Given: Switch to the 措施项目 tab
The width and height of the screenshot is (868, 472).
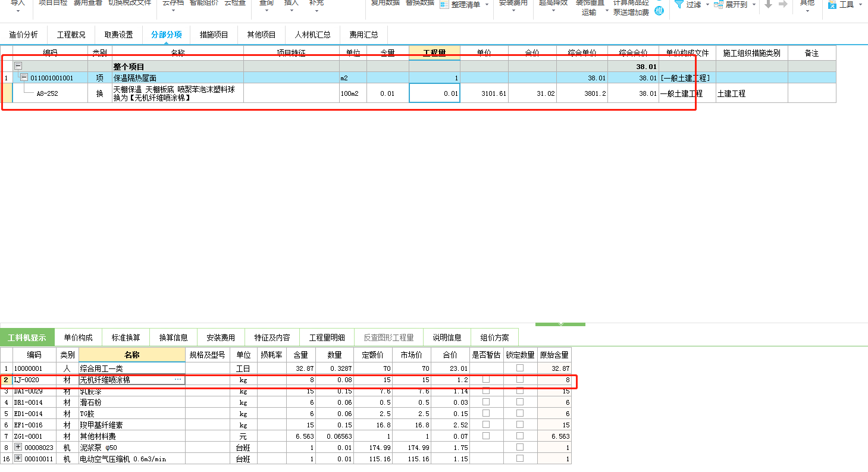Looking at the screenshot, I should pyautogui.click(x=214, y=35).
